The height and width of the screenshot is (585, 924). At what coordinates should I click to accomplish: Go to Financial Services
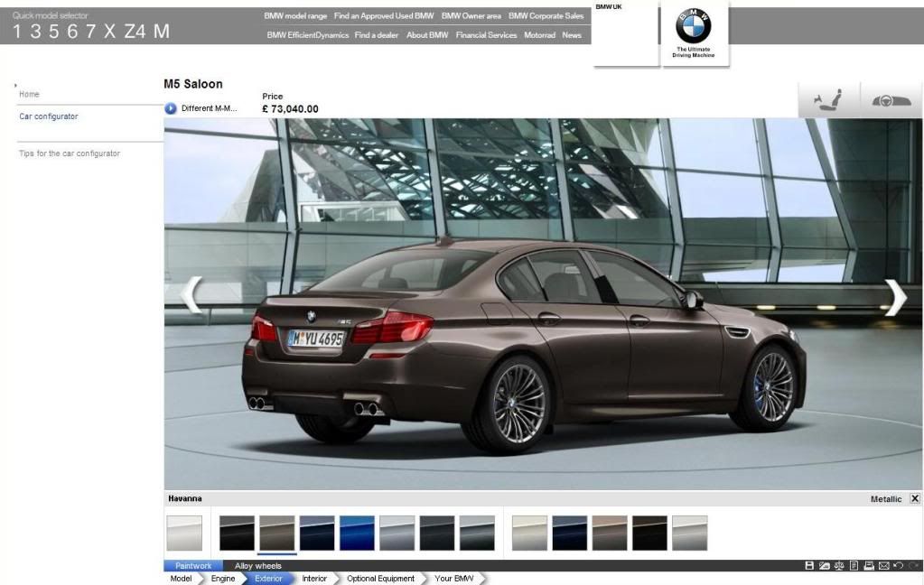486,35
